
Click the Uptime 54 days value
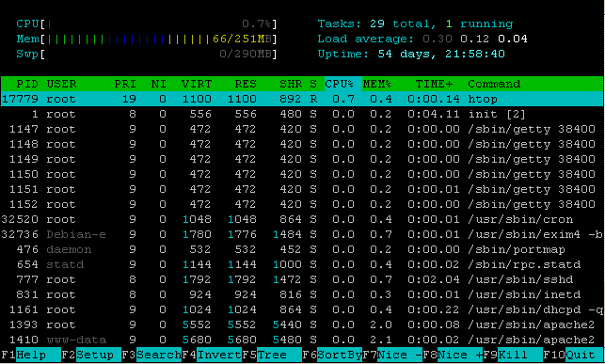click(441, 54)
